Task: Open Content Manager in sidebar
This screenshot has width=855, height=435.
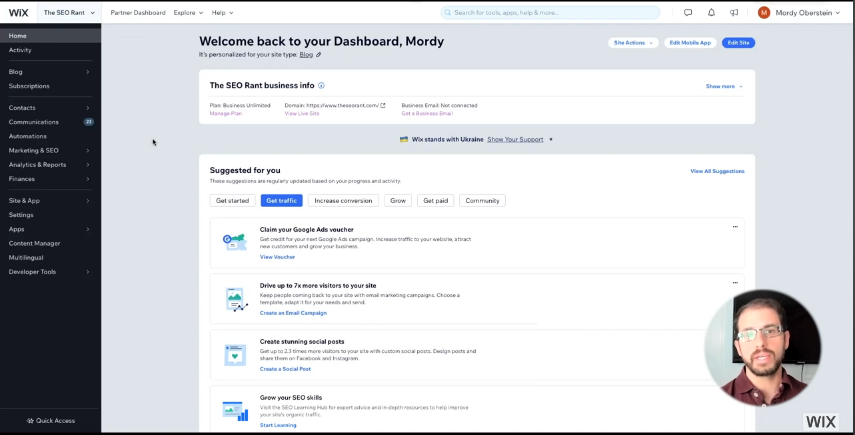Action: 50,244
